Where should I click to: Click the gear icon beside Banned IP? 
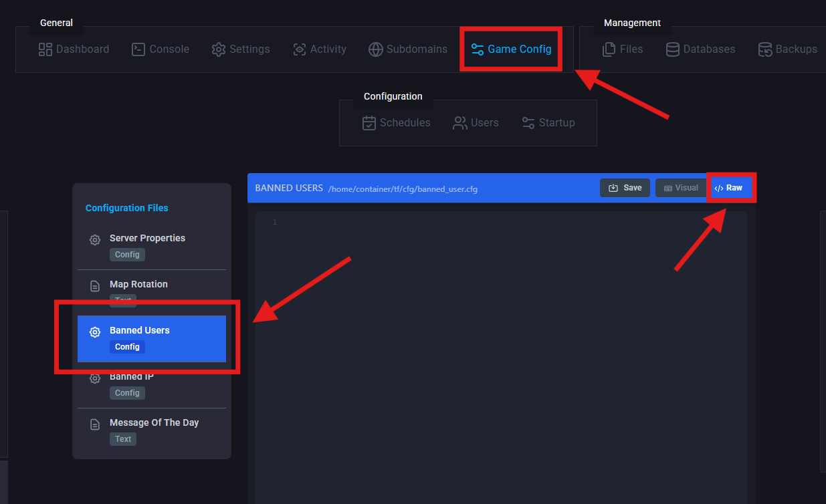pos(95,378)
